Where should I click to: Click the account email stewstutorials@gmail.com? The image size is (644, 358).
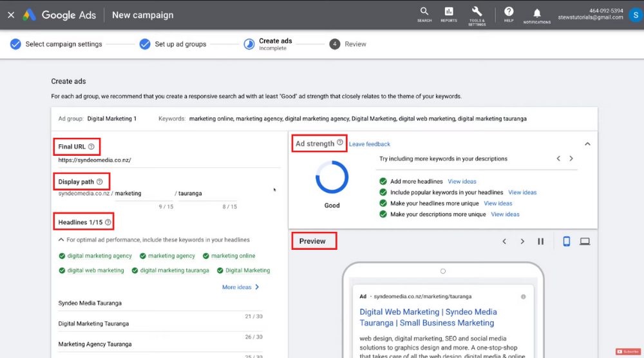[590, 17]
